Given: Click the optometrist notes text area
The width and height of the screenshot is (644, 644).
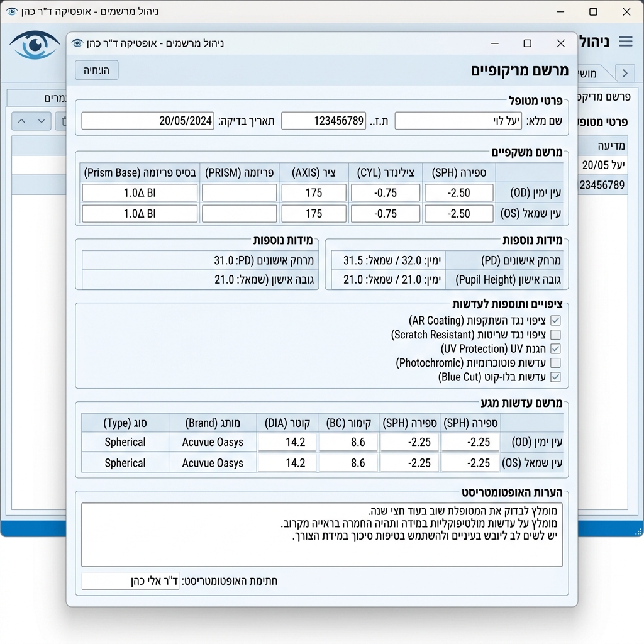Looking at the screenshot, I should coord(322,535).
